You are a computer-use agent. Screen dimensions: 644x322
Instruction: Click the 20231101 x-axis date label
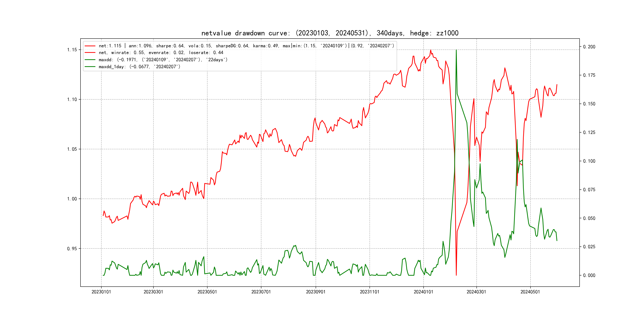(370, 292)
